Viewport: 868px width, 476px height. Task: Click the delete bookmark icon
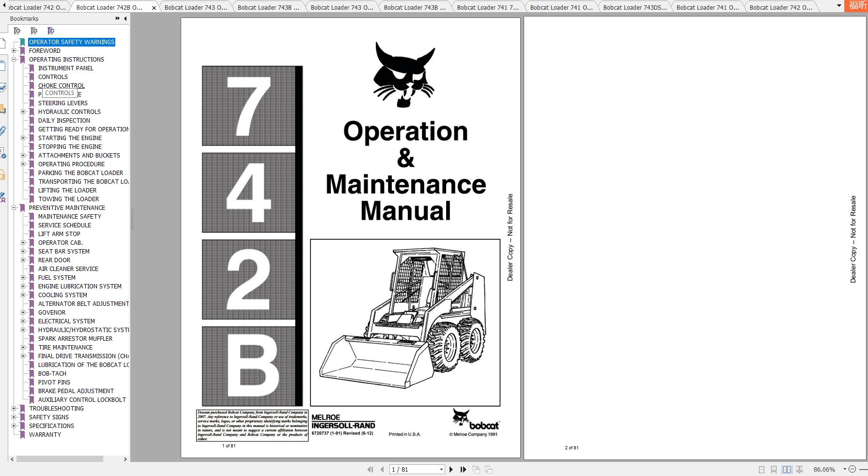(x=17, y=31)
